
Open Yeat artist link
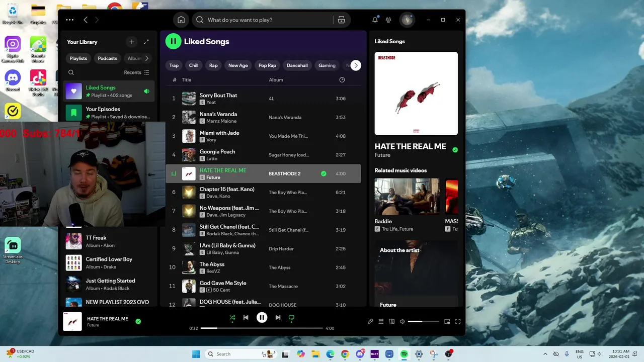tap(211, 103)
